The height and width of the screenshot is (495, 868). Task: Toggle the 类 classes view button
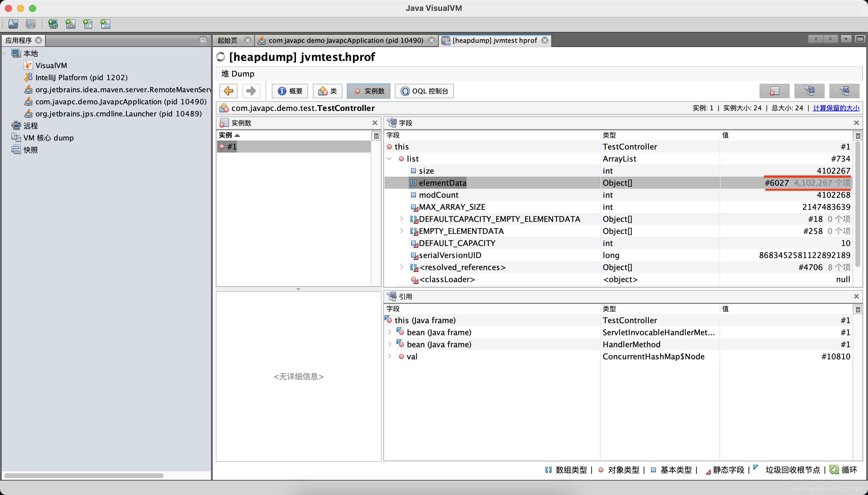click(x=327, y=91)
